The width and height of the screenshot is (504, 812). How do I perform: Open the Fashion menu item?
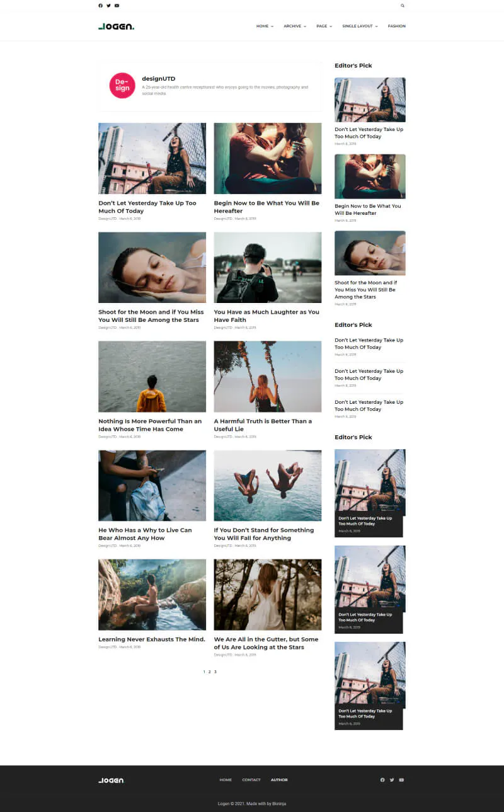click(x=397, y=26)
